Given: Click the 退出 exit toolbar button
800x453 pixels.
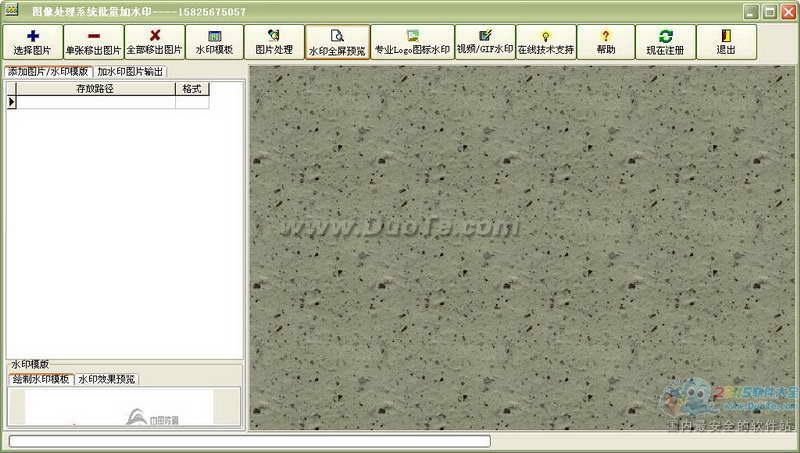Looking at the screenshot, I should point(726,42).
